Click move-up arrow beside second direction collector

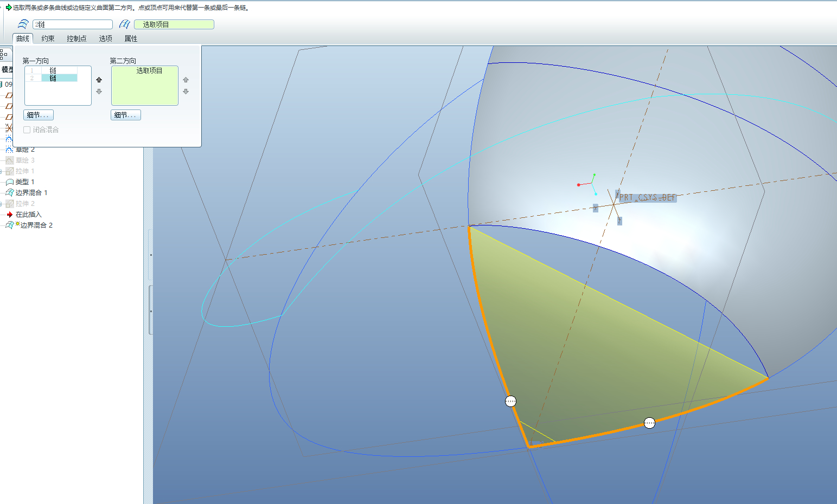tap(186, 80)
